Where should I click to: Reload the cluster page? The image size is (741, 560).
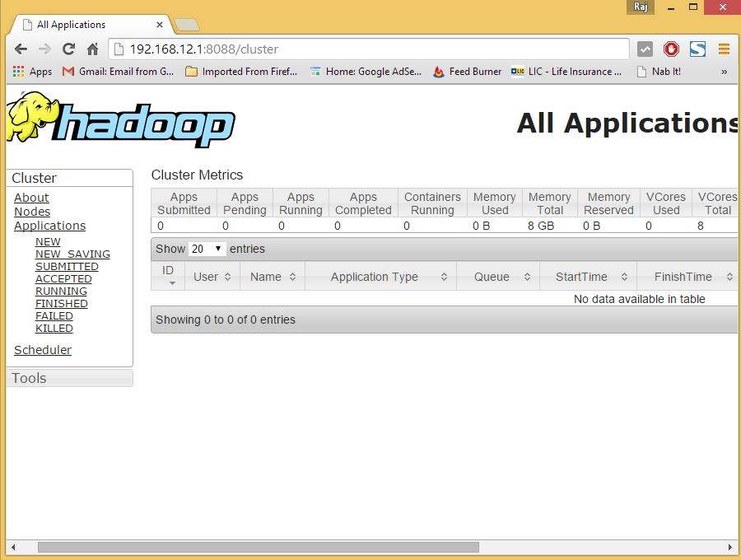68,49
